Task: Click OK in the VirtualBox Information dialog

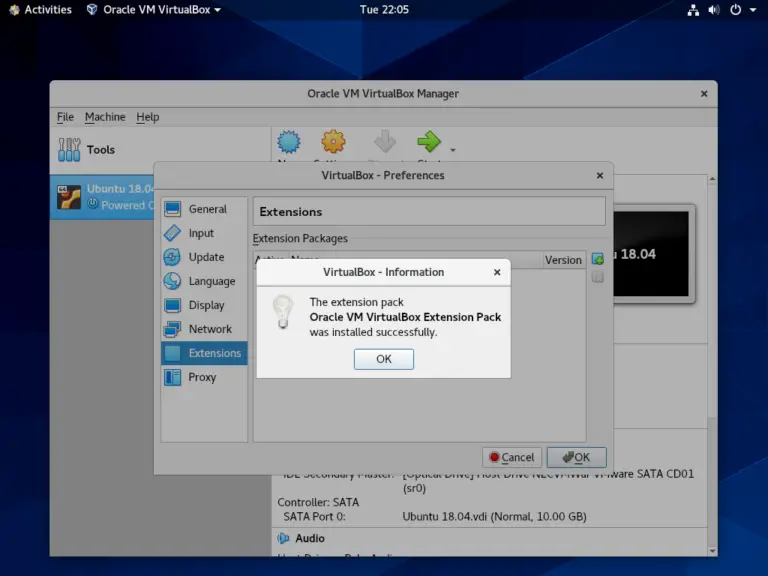Action: point(384,359)
